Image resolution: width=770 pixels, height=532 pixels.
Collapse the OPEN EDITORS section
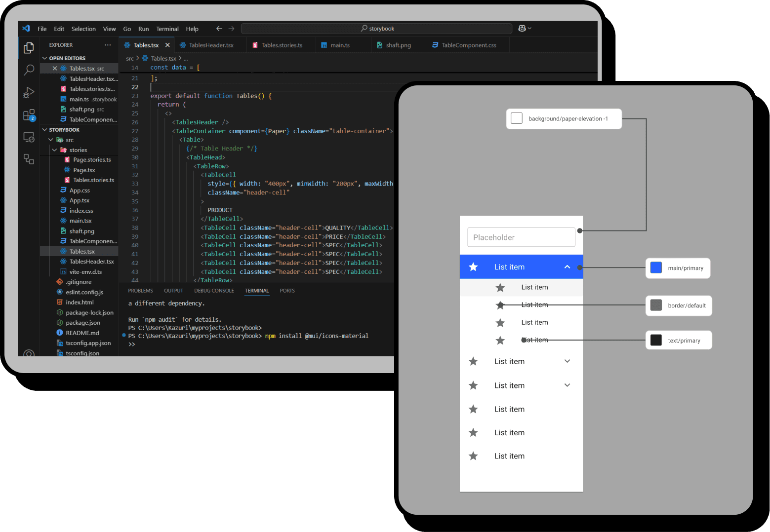point(45,58)
